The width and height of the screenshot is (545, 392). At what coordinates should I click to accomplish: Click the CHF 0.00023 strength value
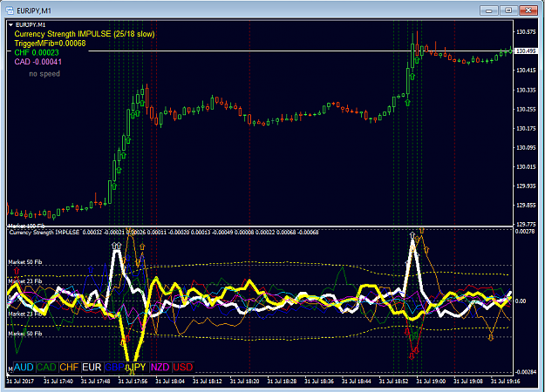(x=37, y=53)
